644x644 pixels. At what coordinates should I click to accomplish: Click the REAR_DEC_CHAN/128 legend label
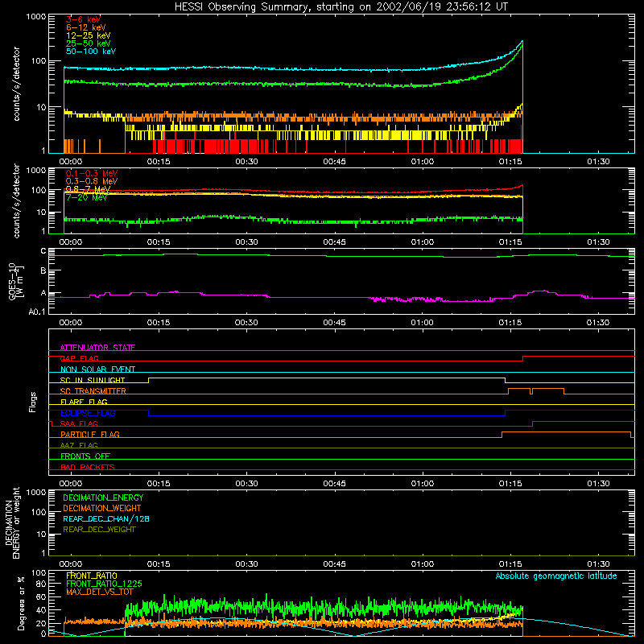[x=106, y=518]
